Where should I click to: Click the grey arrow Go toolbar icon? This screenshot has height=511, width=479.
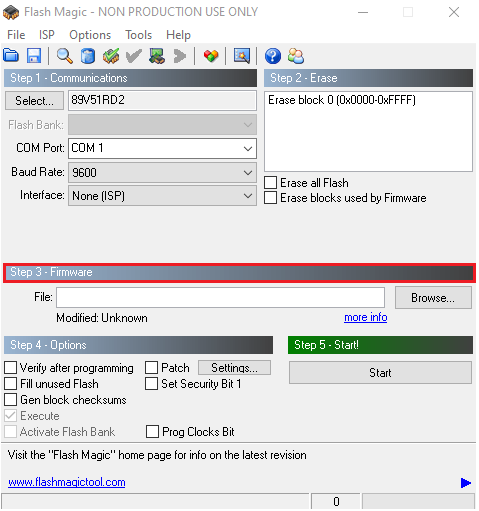pos(180,56)
